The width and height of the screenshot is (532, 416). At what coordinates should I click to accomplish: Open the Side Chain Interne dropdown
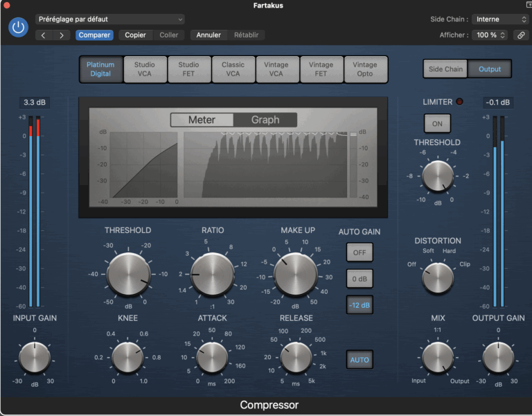tap(500, 19)
